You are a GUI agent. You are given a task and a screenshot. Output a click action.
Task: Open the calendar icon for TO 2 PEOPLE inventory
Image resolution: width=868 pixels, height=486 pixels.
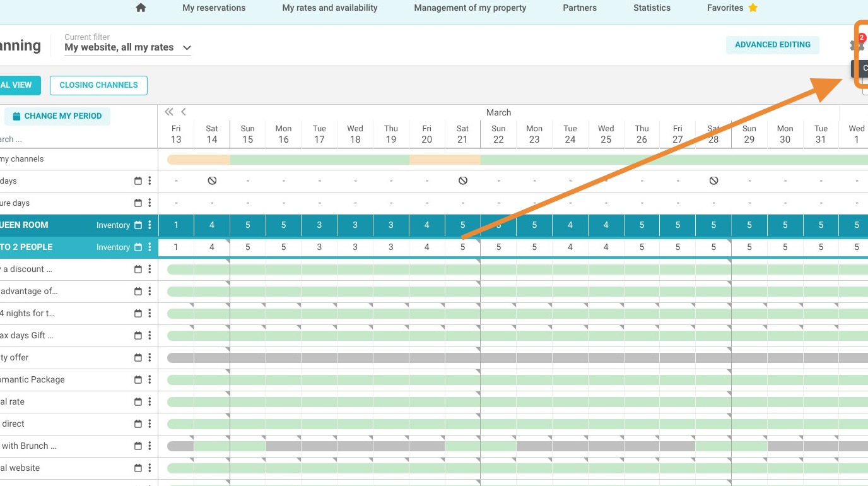pyautogui.click(x=138, y=247)
